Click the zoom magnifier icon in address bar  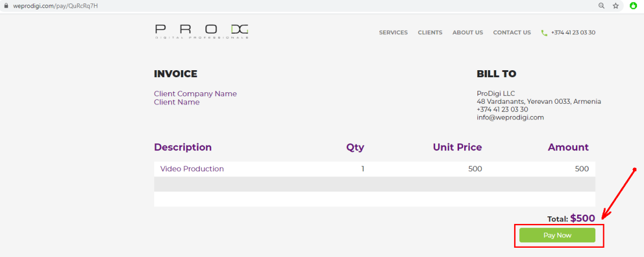point(602,6)
